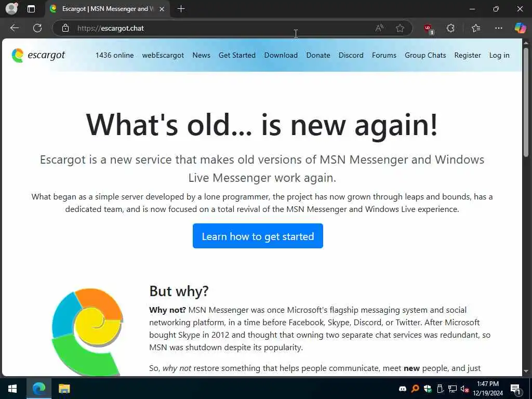
Task: Open the Donate nav link
Action: click(x=318, y=55)
